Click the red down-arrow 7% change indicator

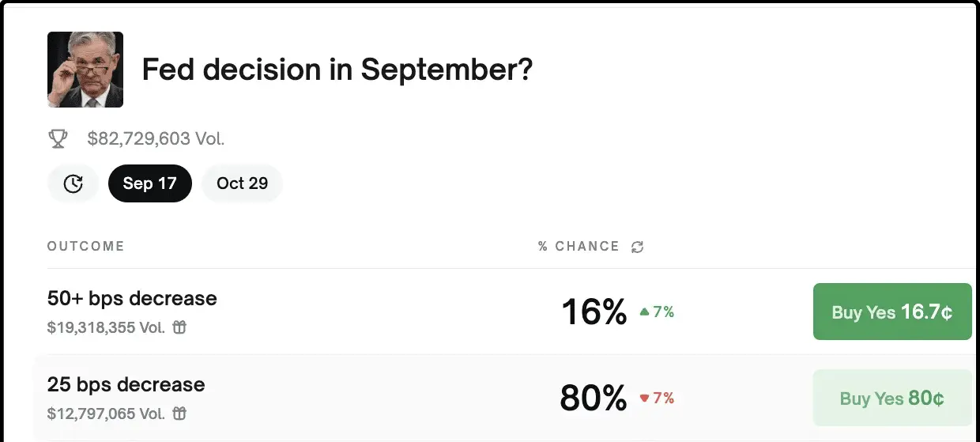[x=656, y=398]
